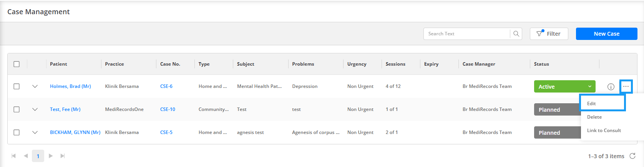
Task: Select the Holmes, Brad row checkbox
Action: (17, 86)
